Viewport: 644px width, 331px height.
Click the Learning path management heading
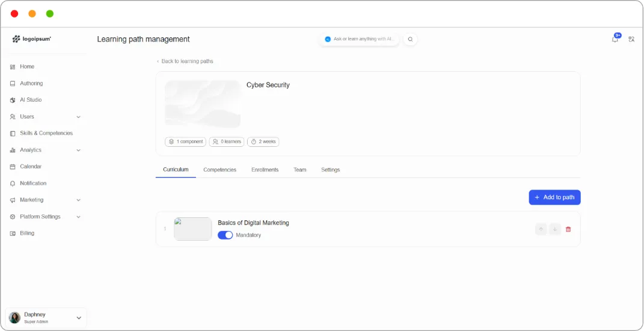(143, 40)
